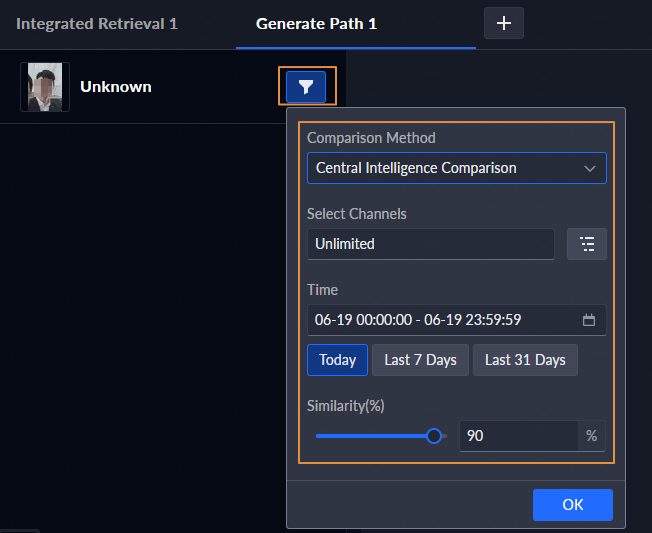Switch to Integrated Retrieval 1 tab
The image size is (652, 533).
97,23
